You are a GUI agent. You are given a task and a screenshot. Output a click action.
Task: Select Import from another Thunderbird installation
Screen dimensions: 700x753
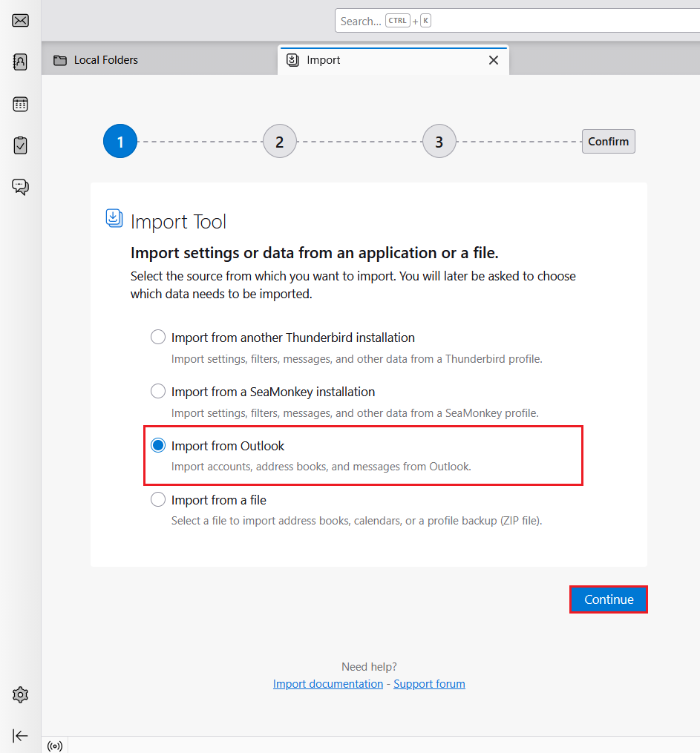point(158,337)
